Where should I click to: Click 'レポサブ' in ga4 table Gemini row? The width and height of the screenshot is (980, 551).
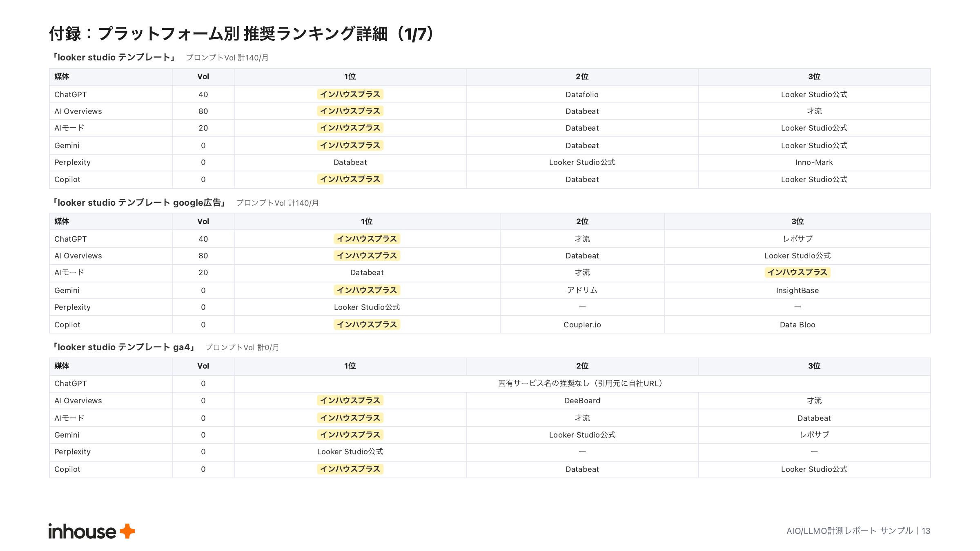814,435
